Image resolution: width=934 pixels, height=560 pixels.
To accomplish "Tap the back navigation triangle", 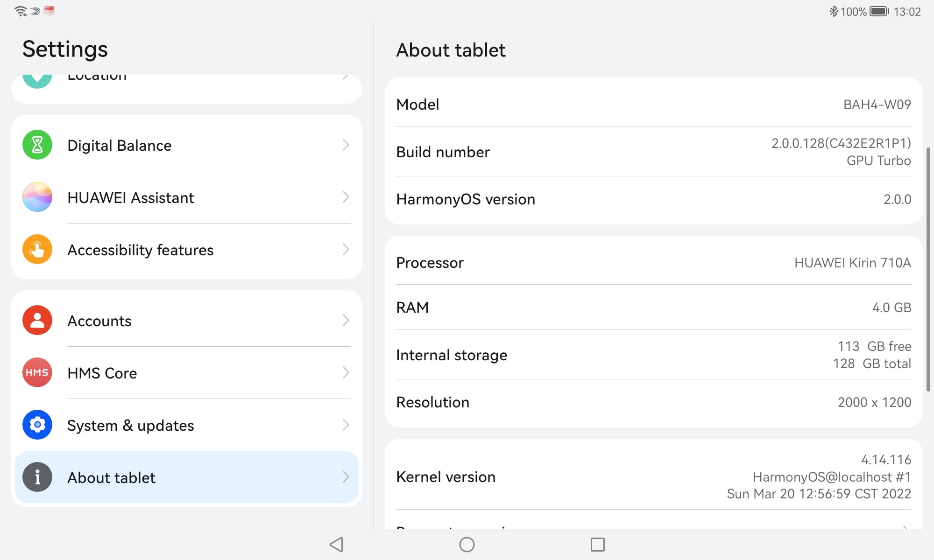I will [336, 544].
